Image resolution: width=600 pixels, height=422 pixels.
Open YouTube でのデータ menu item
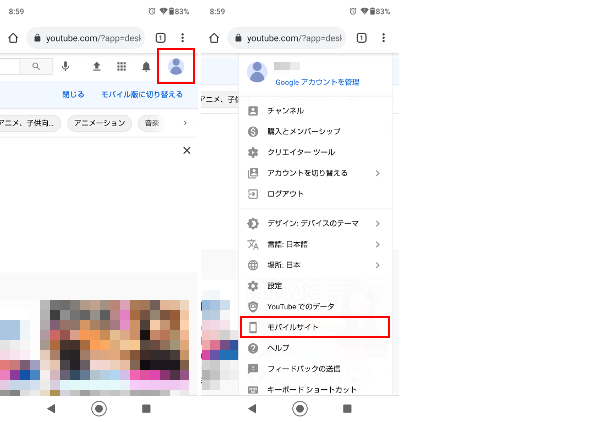(x=315, y=306)
